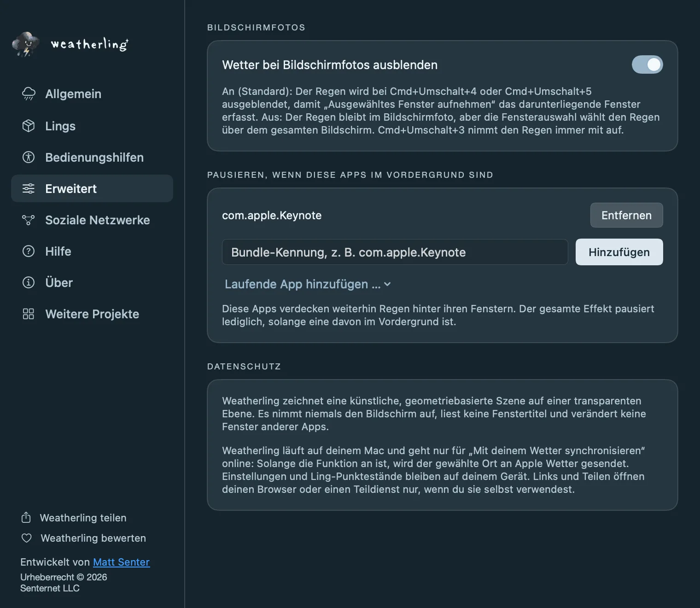Screen dimensions: 700x608
Task: Toggle Wetter bei Bildschirmfotos ausblenden switch
Action: tap(647, 64)
